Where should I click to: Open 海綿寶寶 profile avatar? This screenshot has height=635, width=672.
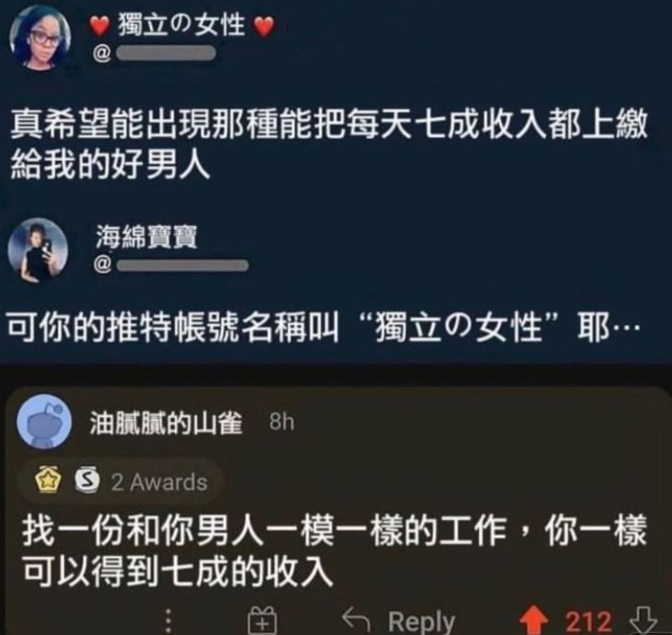tap(37, 248)
